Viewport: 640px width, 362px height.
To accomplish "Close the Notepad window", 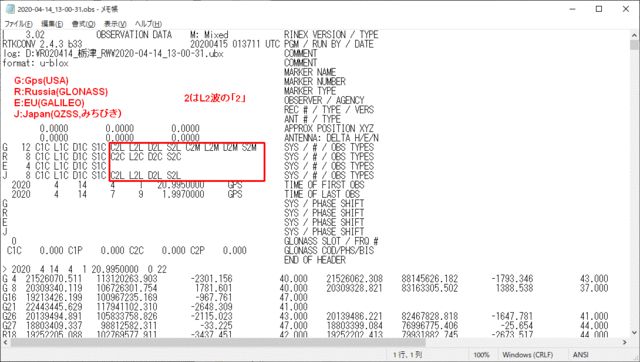I will coord(626,9).
